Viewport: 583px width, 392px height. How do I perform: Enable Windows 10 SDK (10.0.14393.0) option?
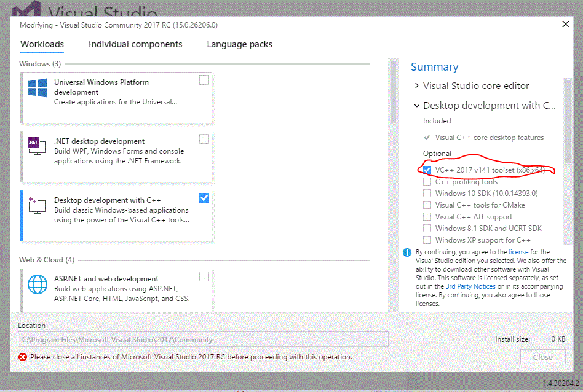427,194
